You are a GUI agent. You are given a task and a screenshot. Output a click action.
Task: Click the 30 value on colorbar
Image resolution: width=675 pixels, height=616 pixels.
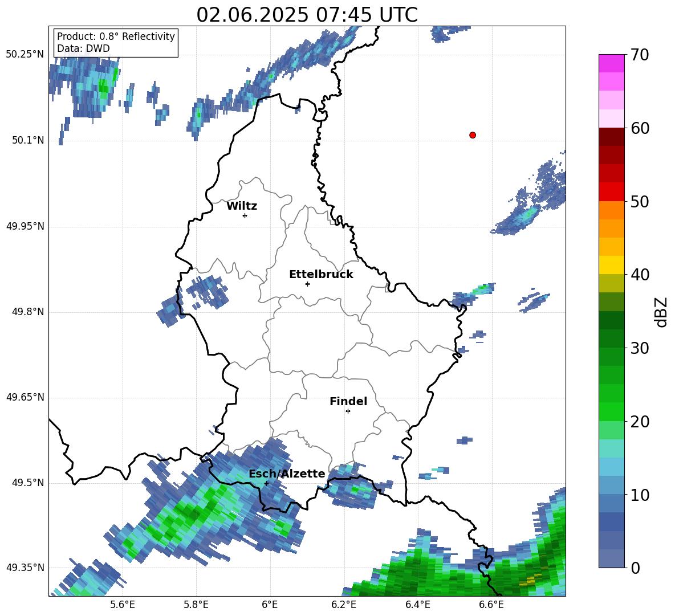coord(640,348)
